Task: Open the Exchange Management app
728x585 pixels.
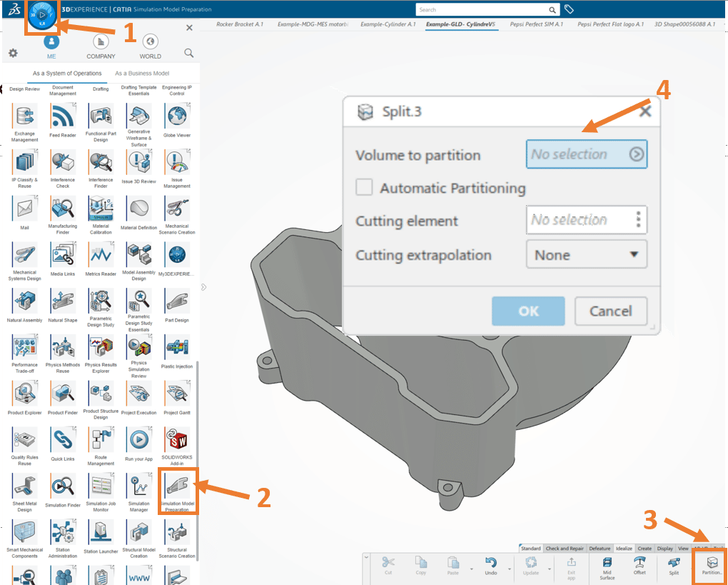Action: click(x=24, y=123)
